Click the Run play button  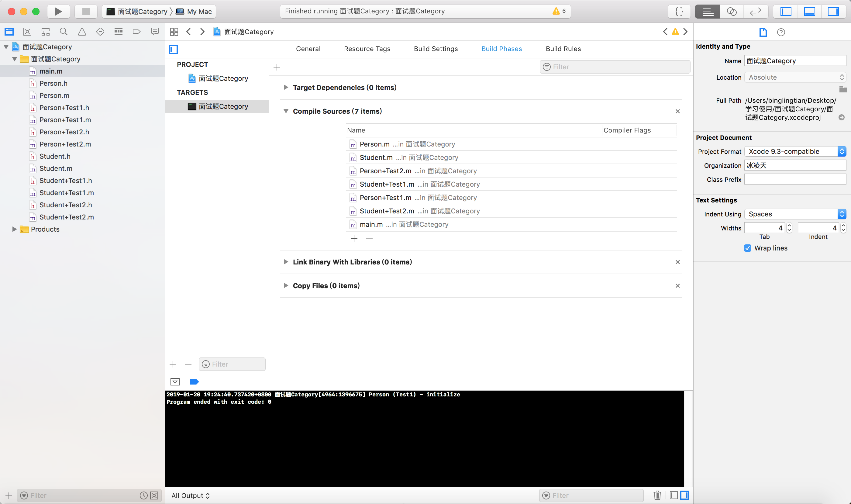coord(58,11)
